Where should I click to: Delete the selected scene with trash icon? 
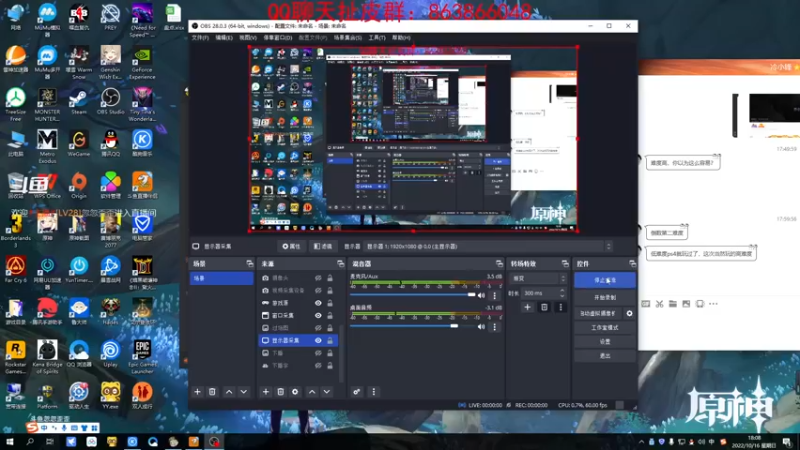212,392
